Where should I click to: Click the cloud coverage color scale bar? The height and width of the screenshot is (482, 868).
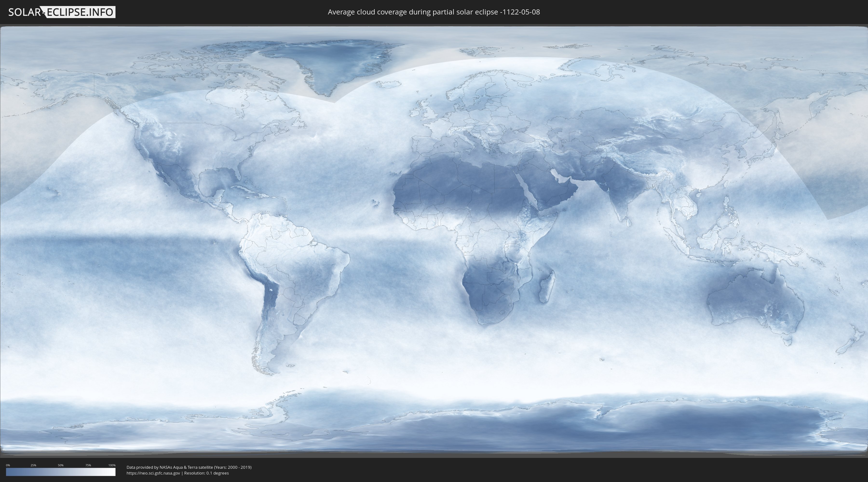coord(61,472)
